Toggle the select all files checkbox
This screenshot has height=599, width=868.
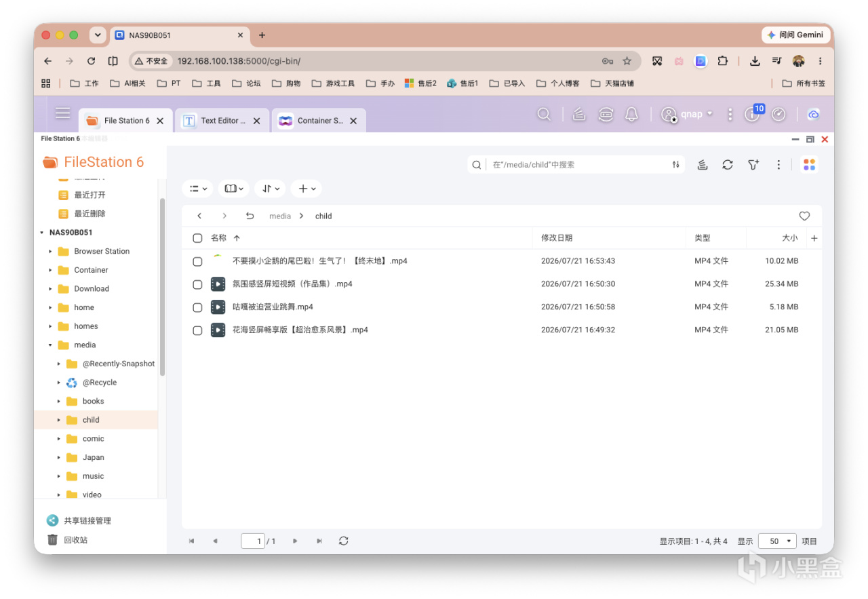tap(197, 238)
